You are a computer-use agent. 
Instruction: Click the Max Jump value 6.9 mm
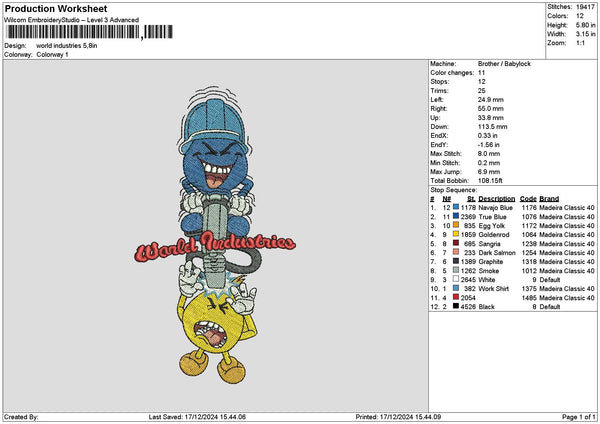coord(489,172)
